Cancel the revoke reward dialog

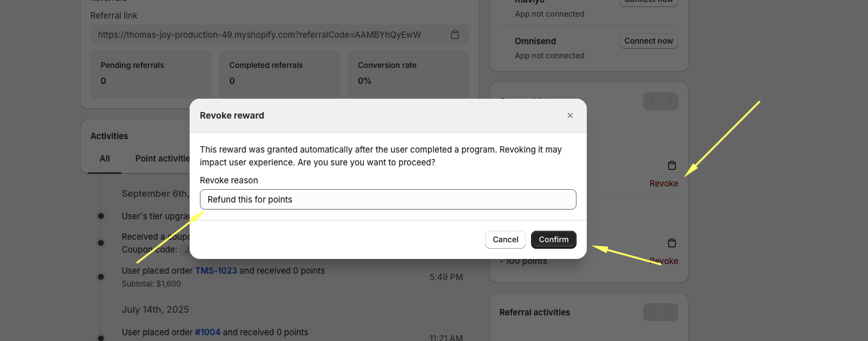505,240
